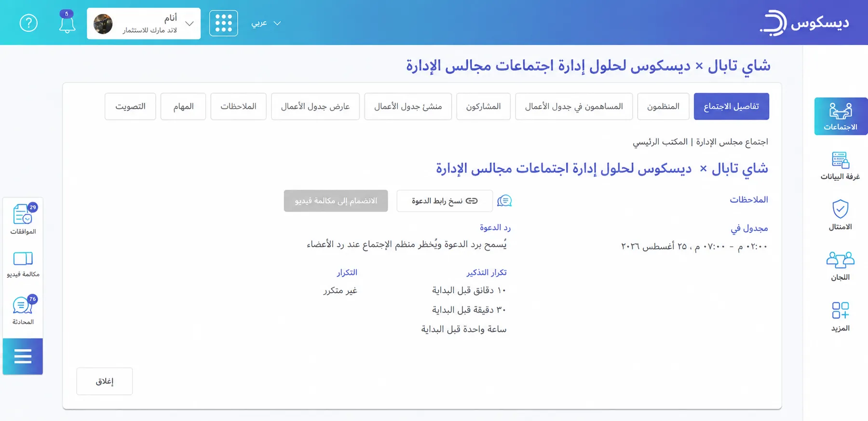Switch to the التصويت tab
Image resolution: width=868 pixels, height=421 pixels.
130,106
